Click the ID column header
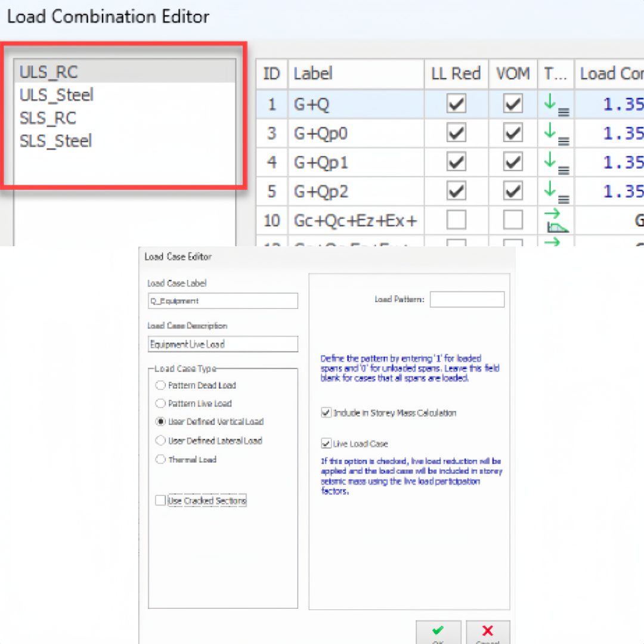Screen dimensions: 644x644 tap(271, 74)
